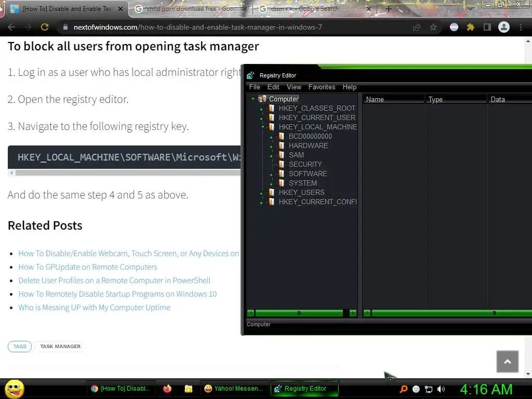Click the Type column header
Image resolution: width=532 pixels, height=399 pixels.
pos(456,99)
